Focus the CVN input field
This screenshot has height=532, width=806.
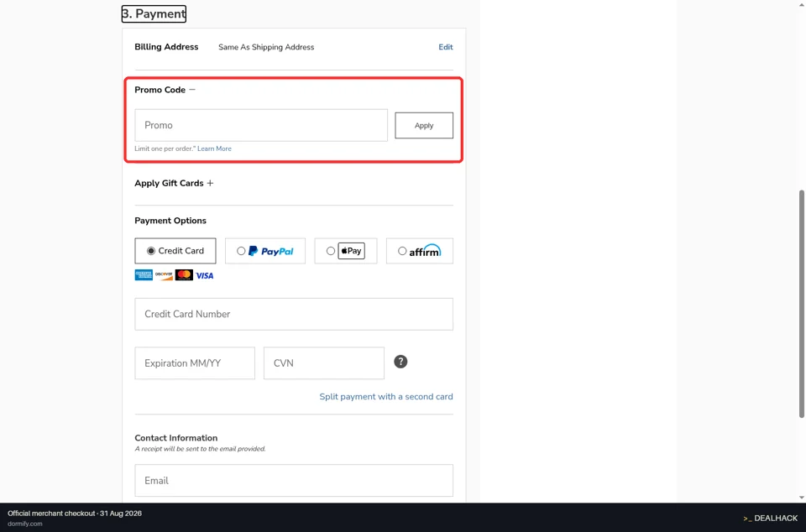point(324,363)
